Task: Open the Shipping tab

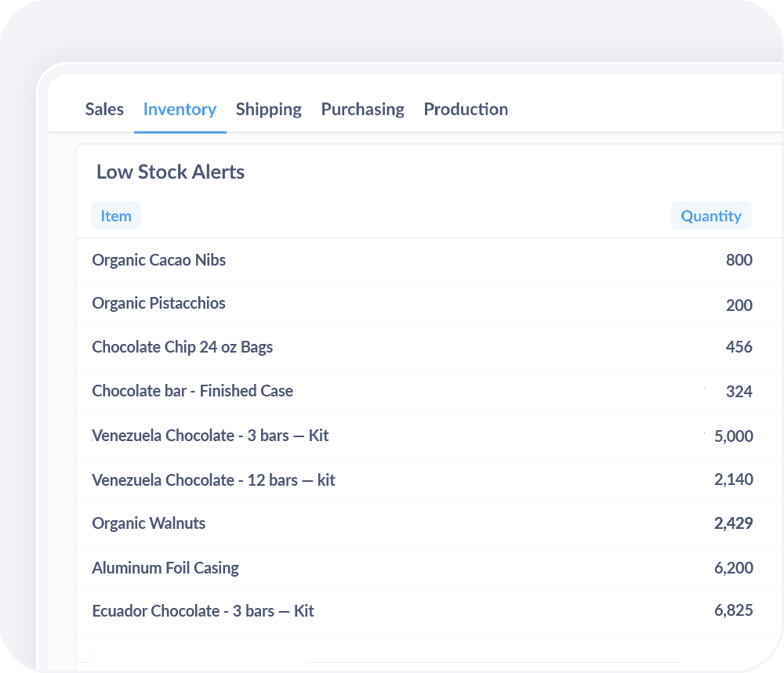Action: [x=268, y=110]
